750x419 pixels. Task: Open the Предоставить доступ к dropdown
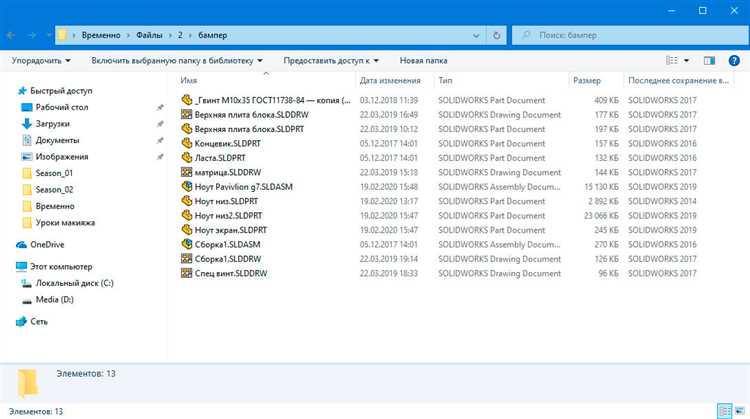click(331, 61)
